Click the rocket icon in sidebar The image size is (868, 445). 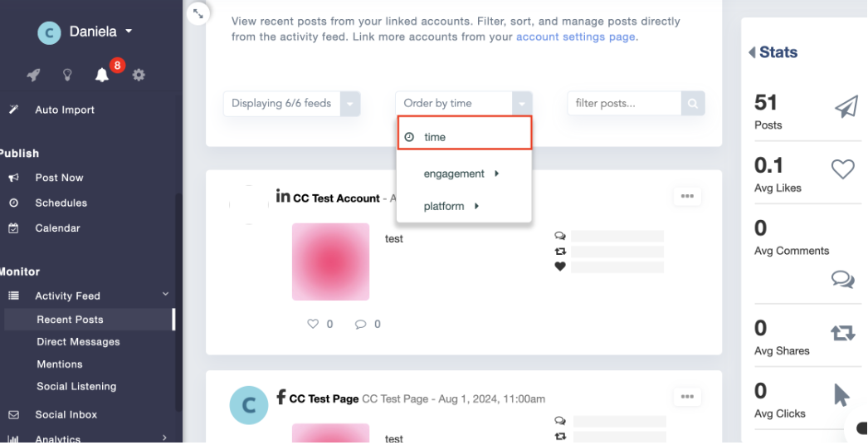[x=33, y=76]
